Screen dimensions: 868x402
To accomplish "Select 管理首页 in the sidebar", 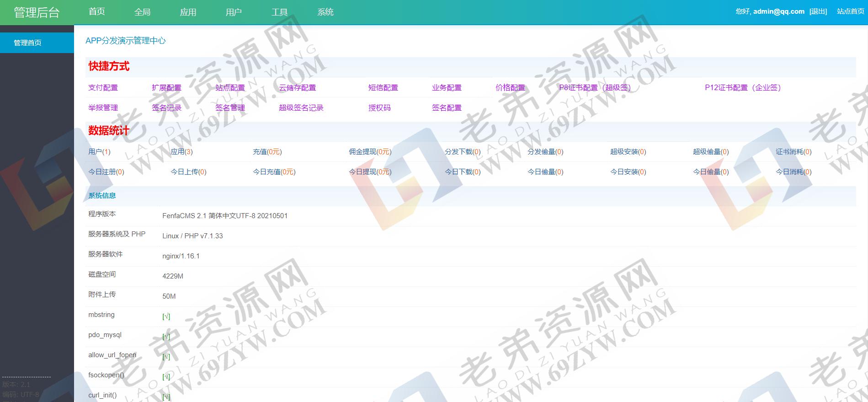I will (x=37, y=43).
